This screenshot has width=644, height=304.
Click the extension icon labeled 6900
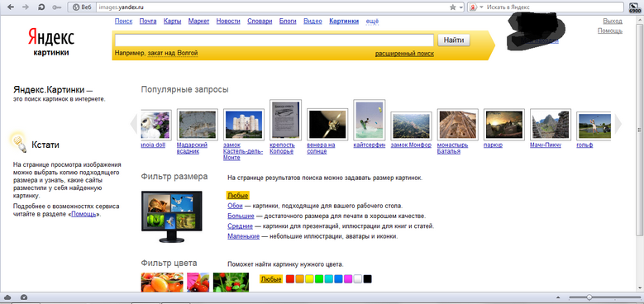[634, 7]
